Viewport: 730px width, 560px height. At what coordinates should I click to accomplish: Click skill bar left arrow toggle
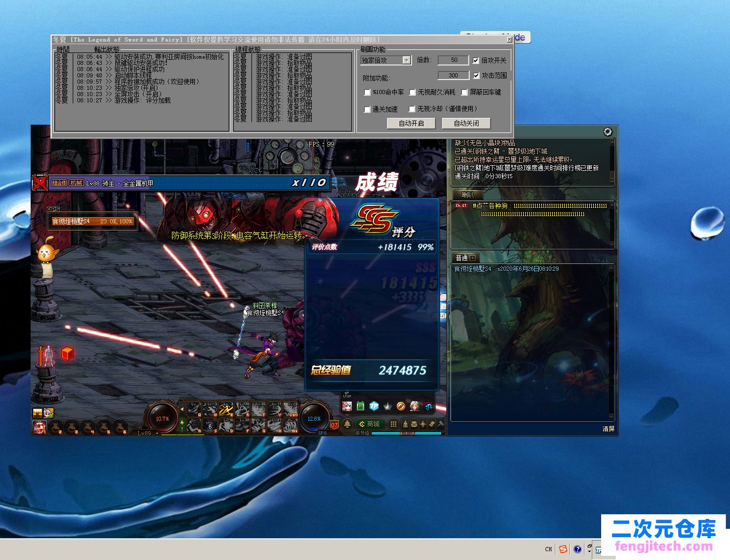pyautogui.click(x=182, y=409)
